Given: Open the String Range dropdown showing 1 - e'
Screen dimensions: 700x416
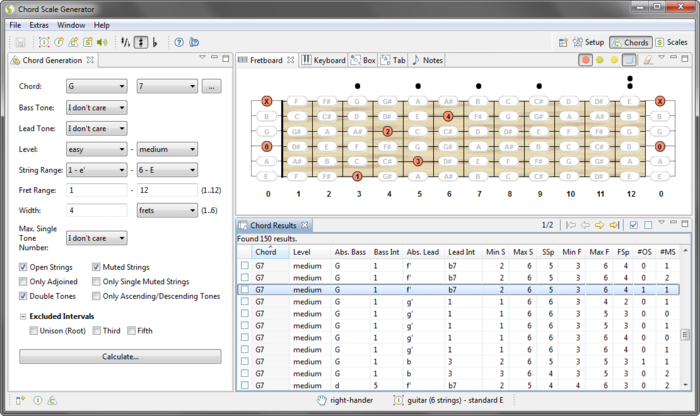Looking at the screenshot, I should point(96,170).
